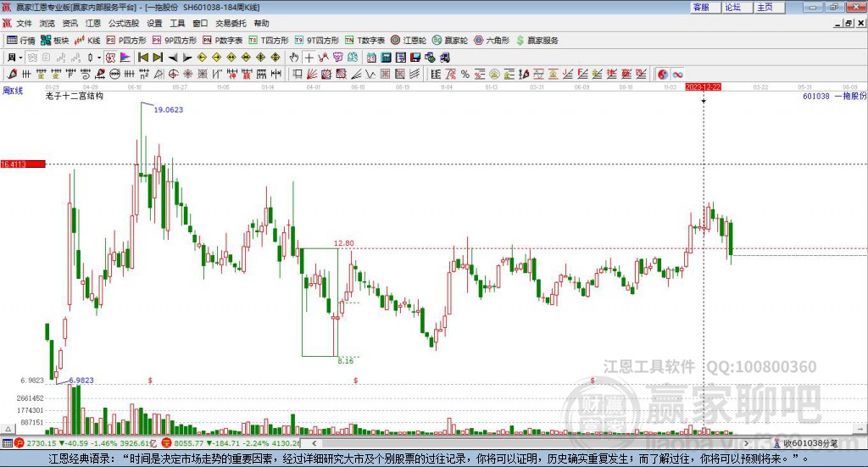Click the volume panel expand triangle
Image resolution: width=868 pixels, height=467 pixels.
pos(8,429)
